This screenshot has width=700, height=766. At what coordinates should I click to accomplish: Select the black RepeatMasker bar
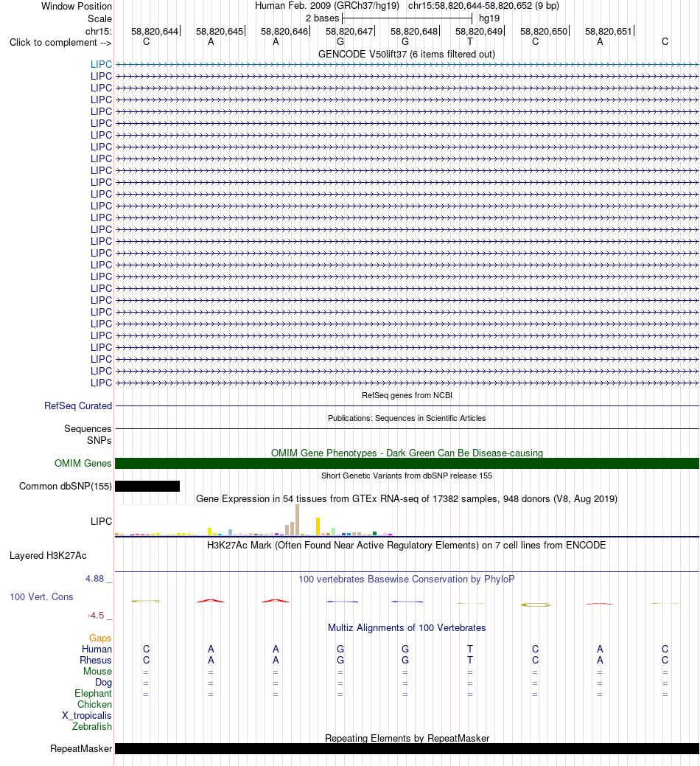coord(407,749)
